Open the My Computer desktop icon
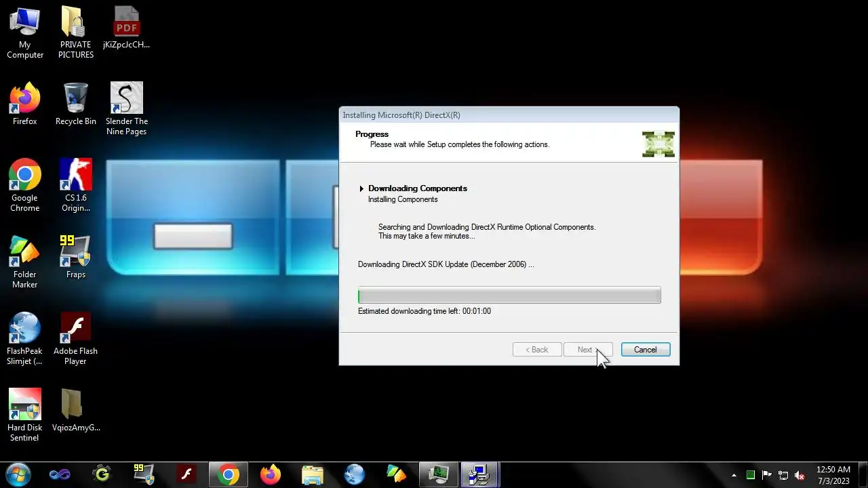 coord(25,33)
